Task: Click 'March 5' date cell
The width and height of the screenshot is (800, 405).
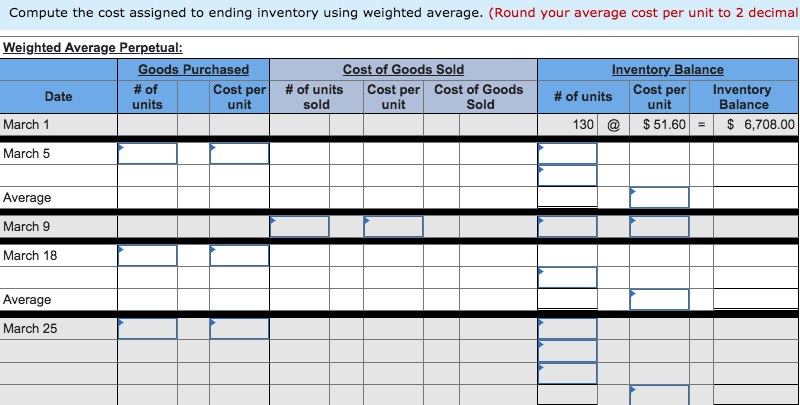Action: point(59,154)
